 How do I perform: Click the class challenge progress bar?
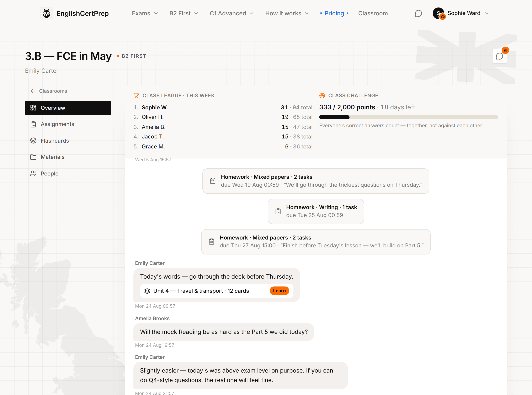point(409,117)
